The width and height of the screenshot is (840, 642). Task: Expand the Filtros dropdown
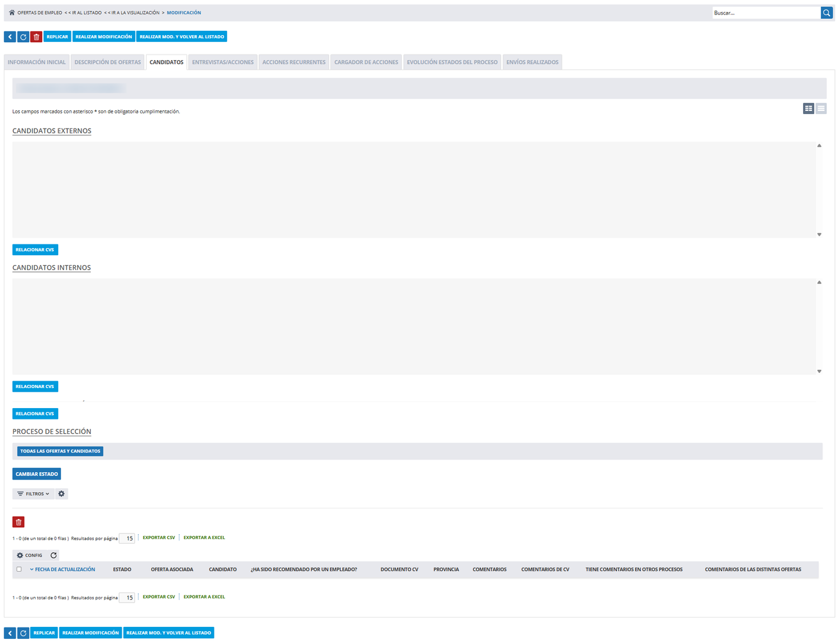tap(33, 494)
